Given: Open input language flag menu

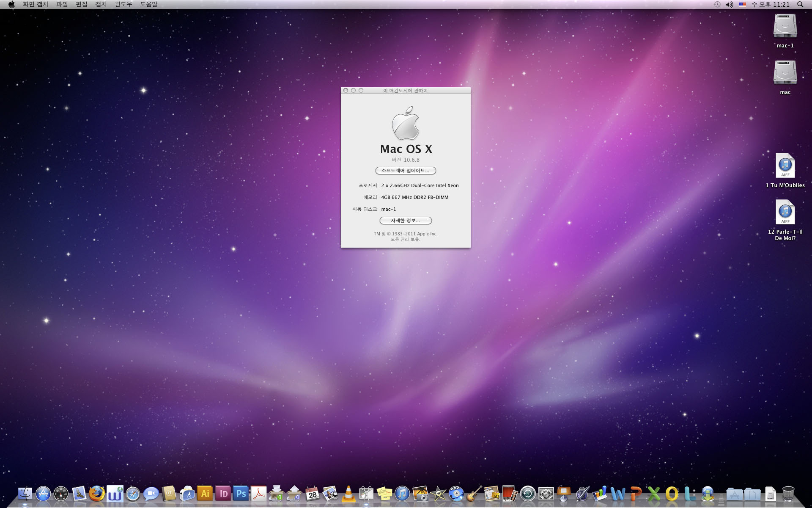Looking at the screenshot, I should pyautogui.click(x=742, y=4).
